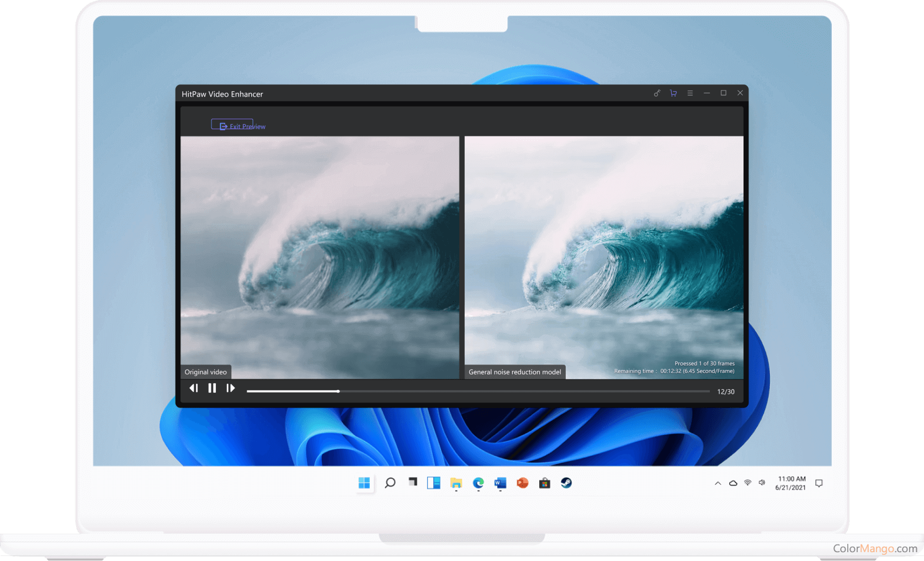Screen dimensions: 924x561
Task: Click the Remaining time status text
Action: (674, 371)
